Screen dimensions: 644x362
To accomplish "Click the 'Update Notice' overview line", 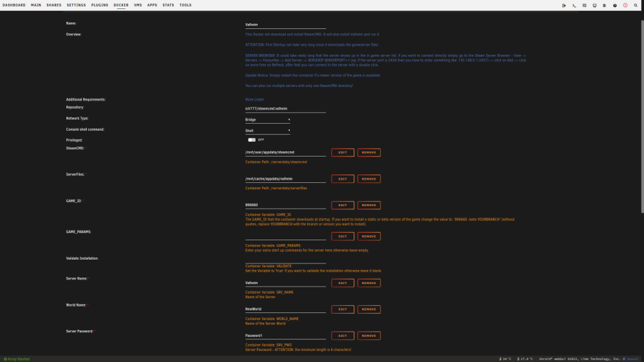I will point(313,75).
